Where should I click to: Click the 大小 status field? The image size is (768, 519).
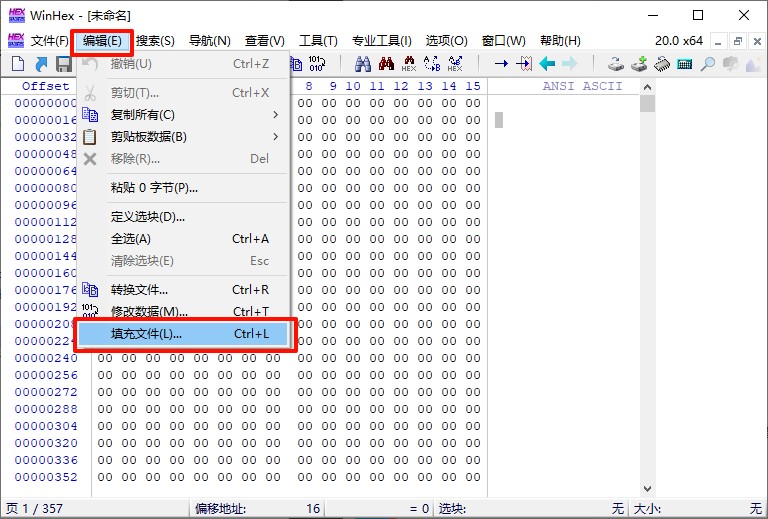698,509
